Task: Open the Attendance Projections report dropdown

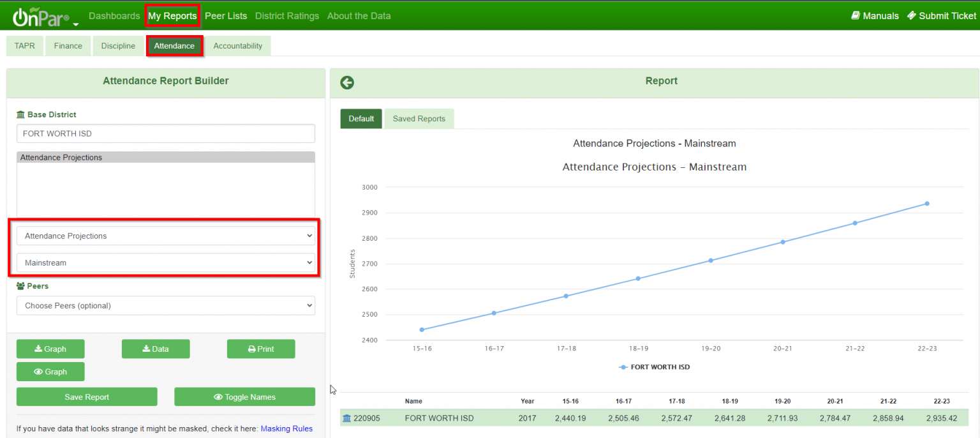Action: (166, 236)
